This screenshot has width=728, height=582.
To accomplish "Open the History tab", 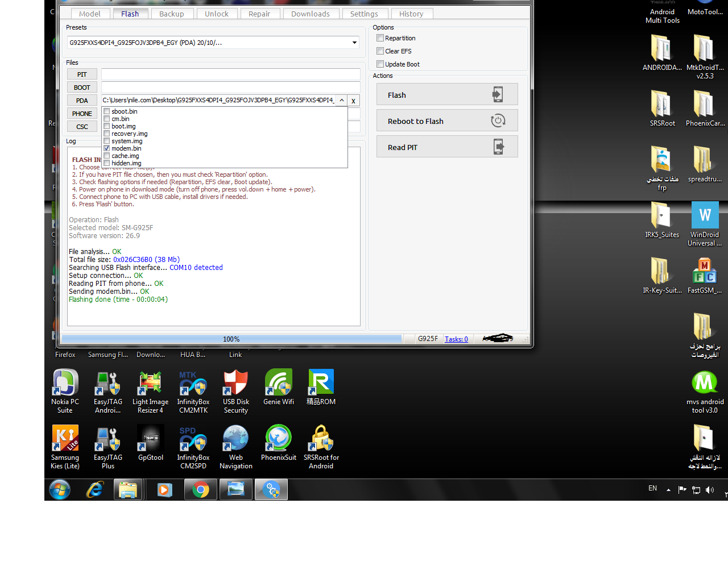I will tap(411, 14).
